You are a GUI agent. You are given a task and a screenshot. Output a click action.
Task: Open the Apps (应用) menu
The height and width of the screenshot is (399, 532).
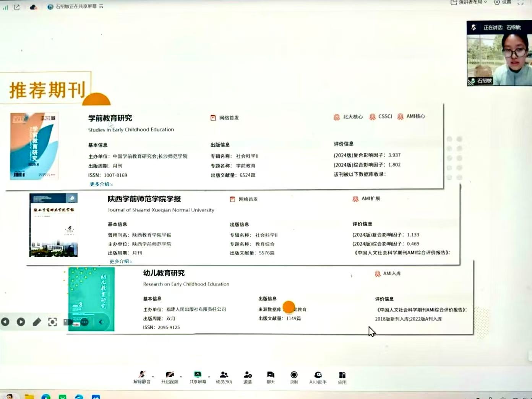(x=342, y=376)
